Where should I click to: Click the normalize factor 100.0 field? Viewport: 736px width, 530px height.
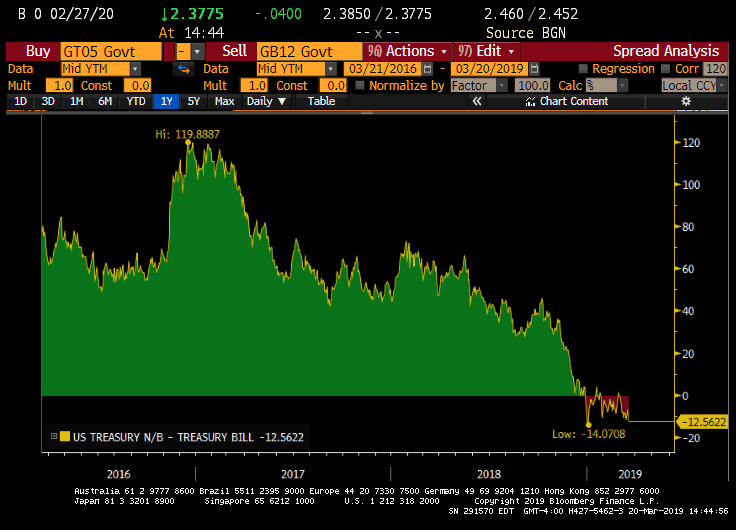pyautogui.click(x=532, y=85)
